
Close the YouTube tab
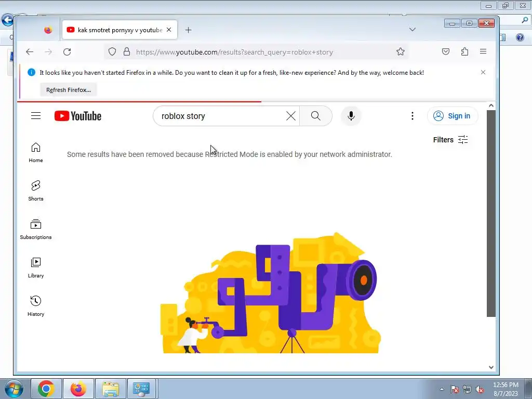click(x=169, y=30)
